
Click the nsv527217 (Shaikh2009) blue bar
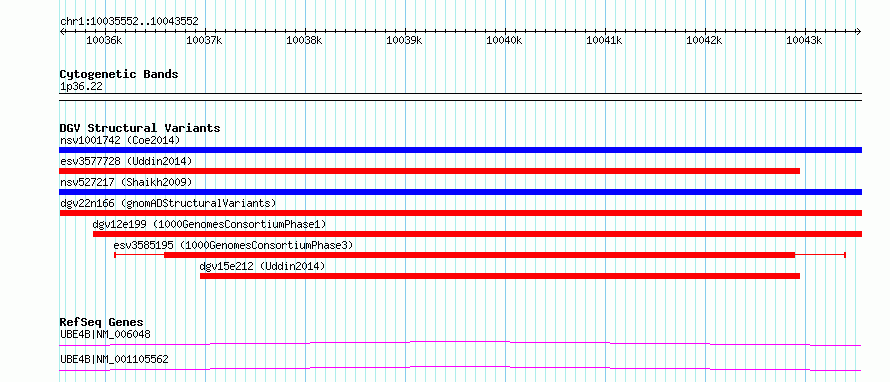(x=460, y=192)
